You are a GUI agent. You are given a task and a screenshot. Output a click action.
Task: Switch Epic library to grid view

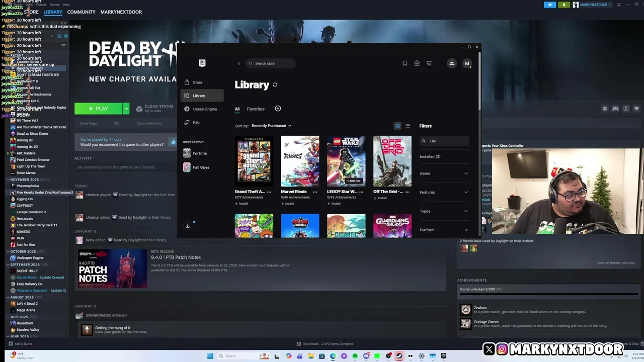point(397,126)
